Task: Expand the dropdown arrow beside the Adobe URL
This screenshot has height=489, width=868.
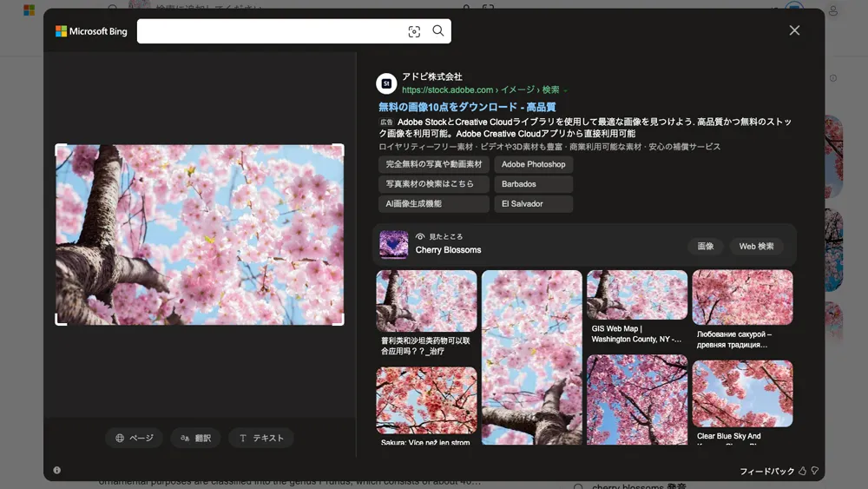Action: [x=565, y=90]
